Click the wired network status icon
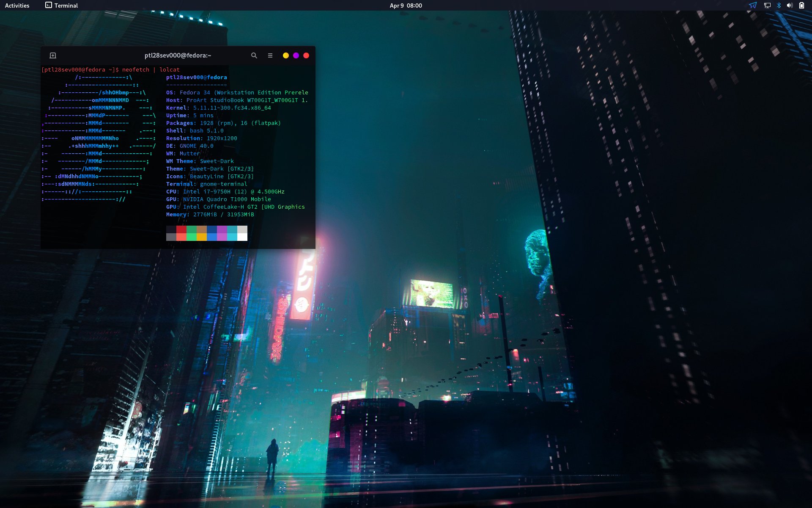812x508 pixels. pos(767,6)
